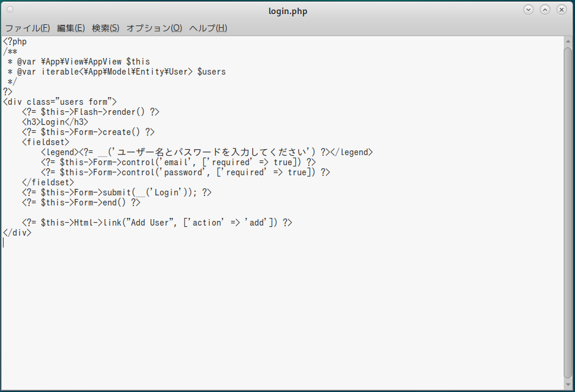Place cursor on the closing </div> tag
Viewport: 575px width, 392px height.
(x=17, y=233)
